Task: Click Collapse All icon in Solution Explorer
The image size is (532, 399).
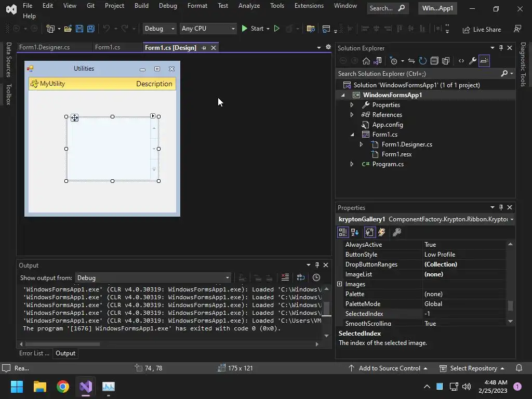Action: coord(434,61)
